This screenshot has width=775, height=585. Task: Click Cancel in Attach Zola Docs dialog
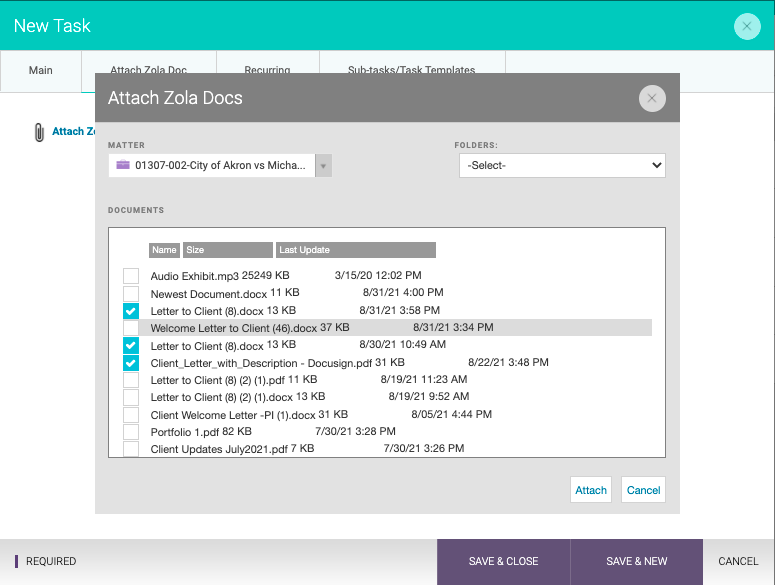coord(643,490)
